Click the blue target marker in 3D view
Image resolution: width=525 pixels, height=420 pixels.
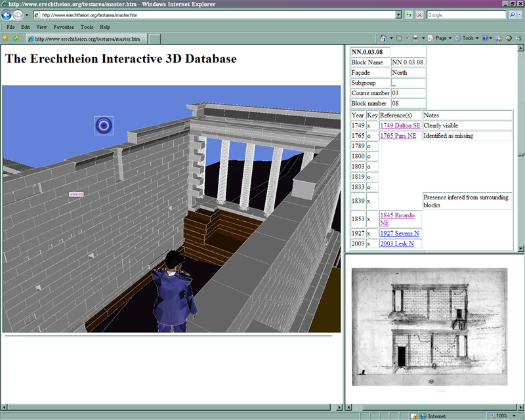(104, 125)
